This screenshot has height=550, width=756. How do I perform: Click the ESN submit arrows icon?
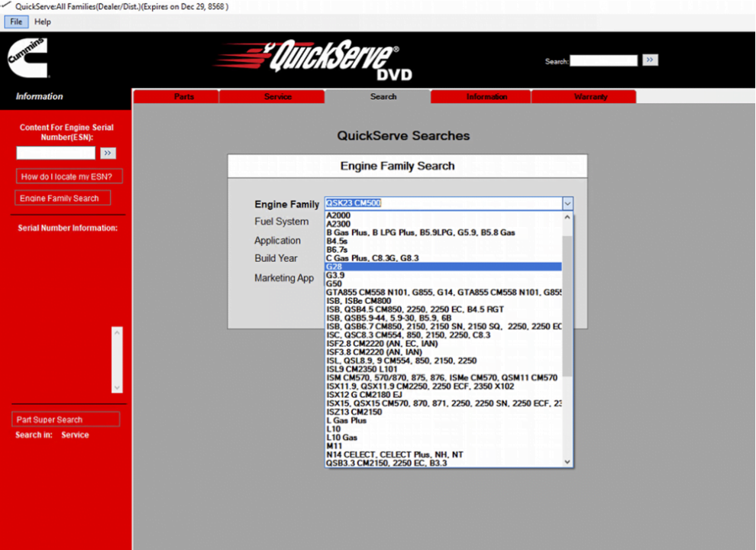(107, 153)
